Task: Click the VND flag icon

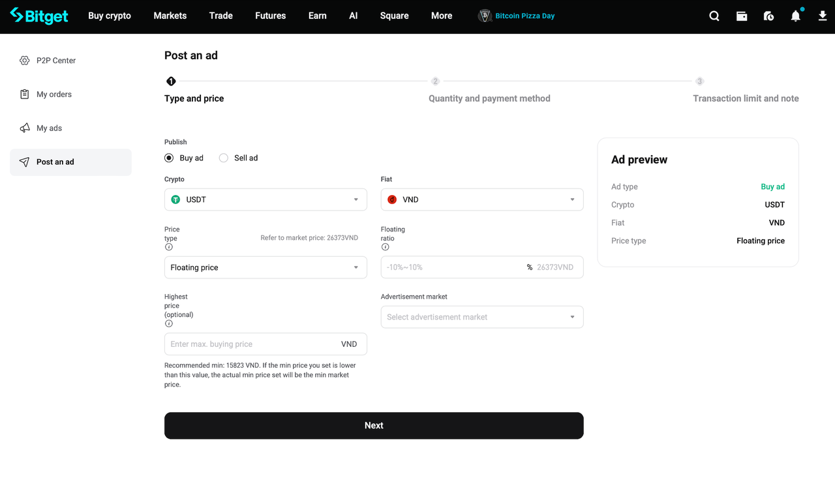Action: [x=392, y=200]
